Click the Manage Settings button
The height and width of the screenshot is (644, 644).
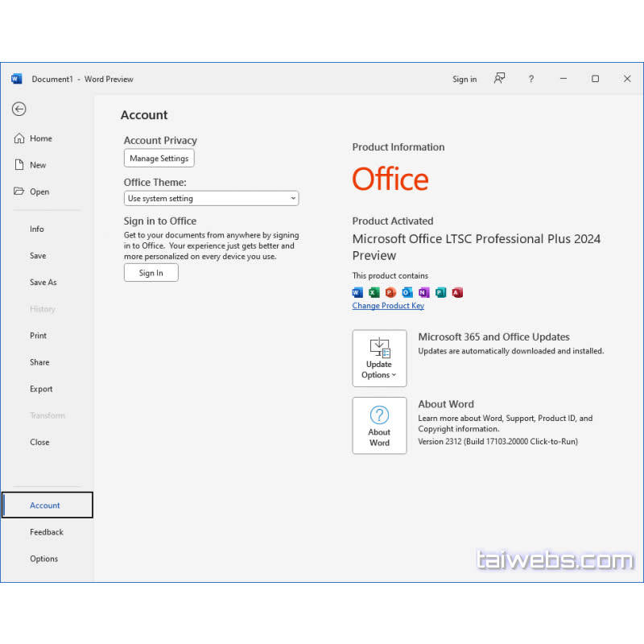[x=159, y=158]
